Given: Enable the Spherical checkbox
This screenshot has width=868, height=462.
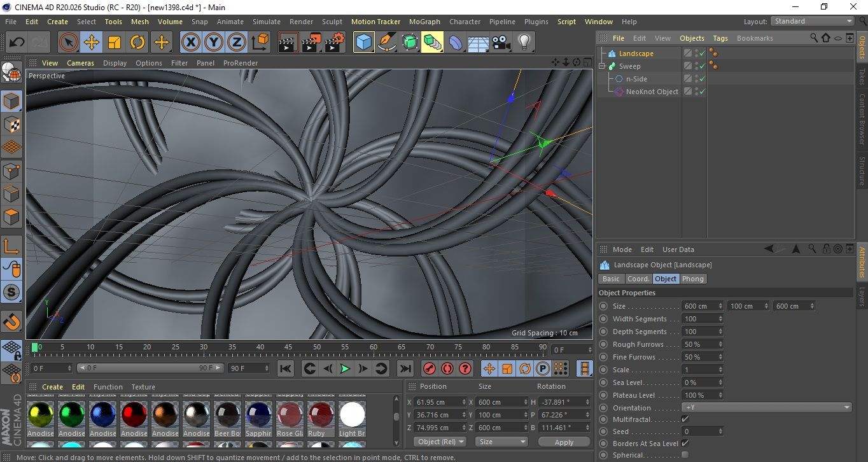Looking at the screenshot, I should point(685,455).
